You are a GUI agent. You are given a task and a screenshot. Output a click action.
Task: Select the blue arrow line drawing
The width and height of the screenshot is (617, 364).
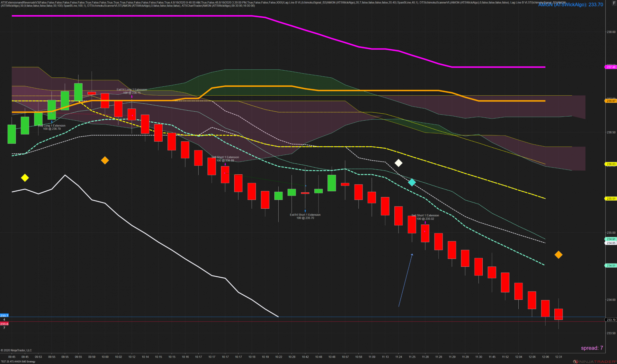click(405, 280)
